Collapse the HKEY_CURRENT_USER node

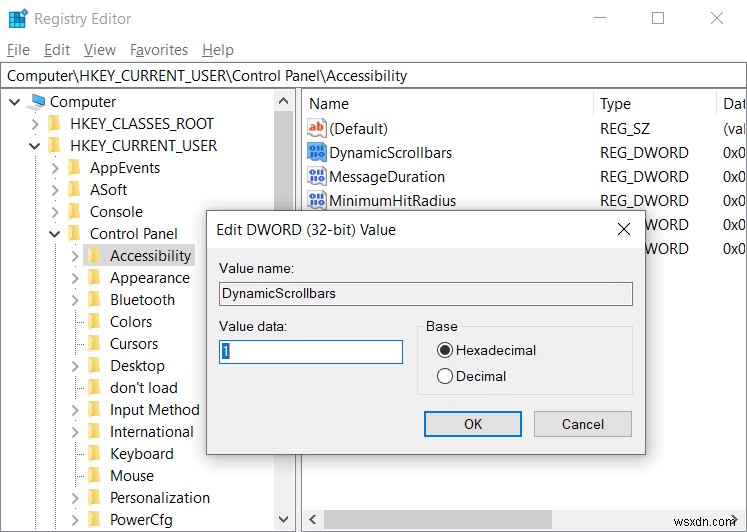tap(35, 146)
